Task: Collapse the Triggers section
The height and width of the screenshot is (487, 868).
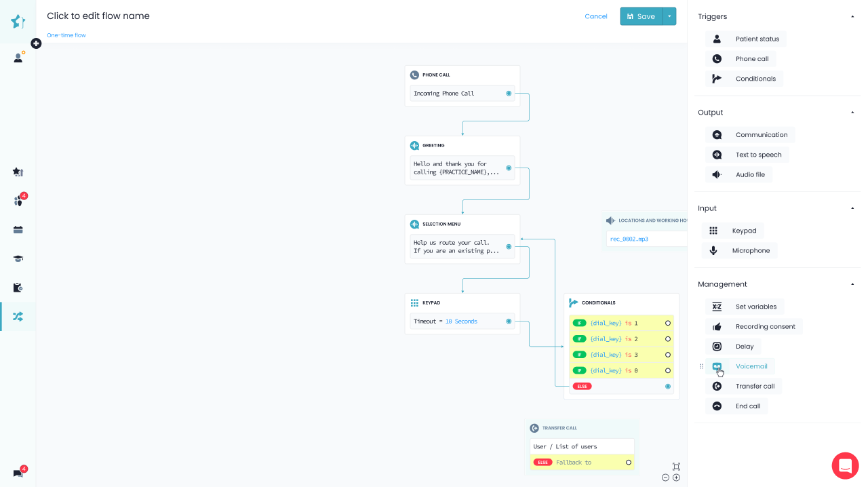Action: [852, 16]
